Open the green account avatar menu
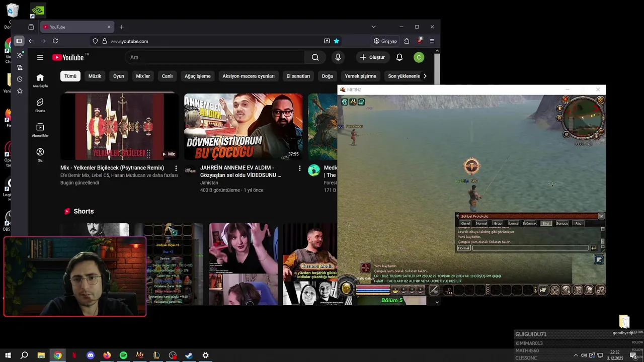 click(419, 57)
